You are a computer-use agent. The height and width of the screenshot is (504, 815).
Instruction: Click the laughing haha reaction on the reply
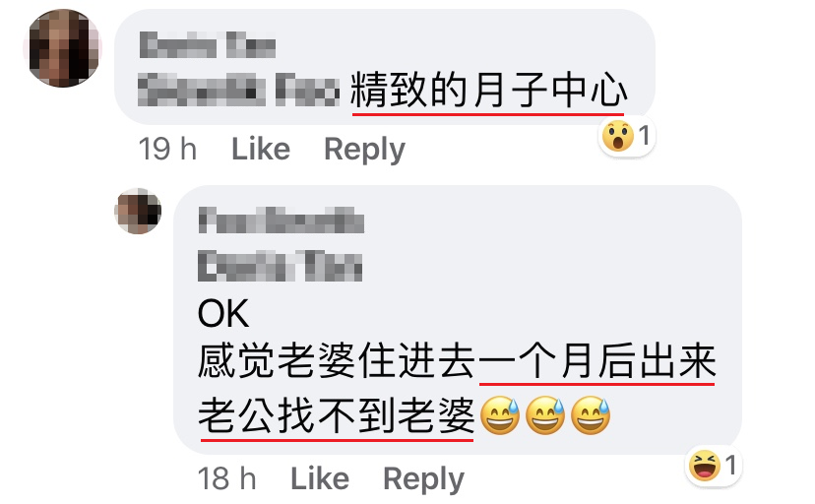(705, 465)
